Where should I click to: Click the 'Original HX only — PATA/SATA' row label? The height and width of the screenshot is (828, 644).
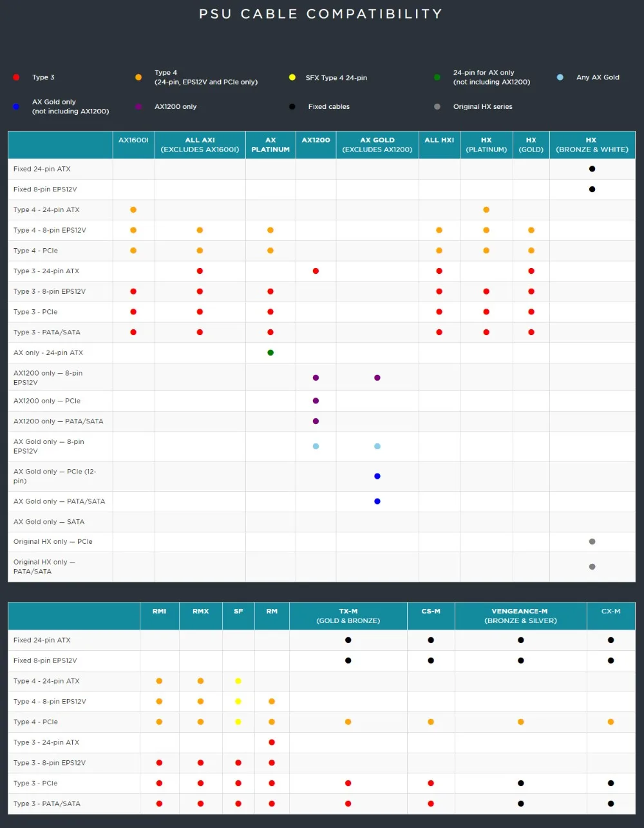click(44, 567)
